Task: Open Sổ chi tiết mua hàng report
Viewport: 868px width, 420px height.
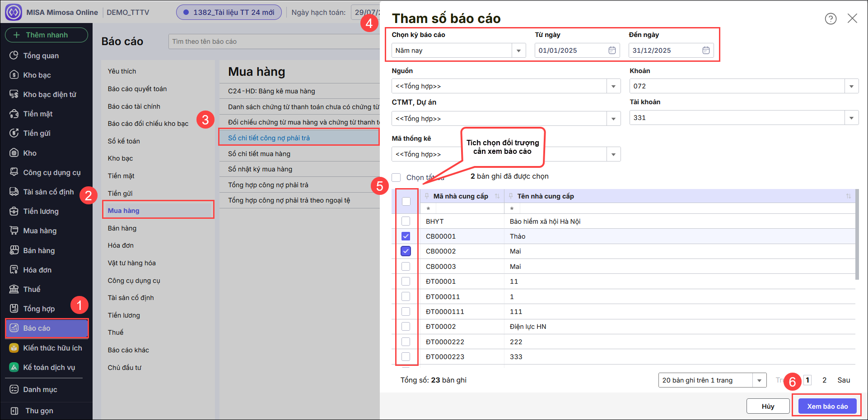Action: (x=259, y=154)
